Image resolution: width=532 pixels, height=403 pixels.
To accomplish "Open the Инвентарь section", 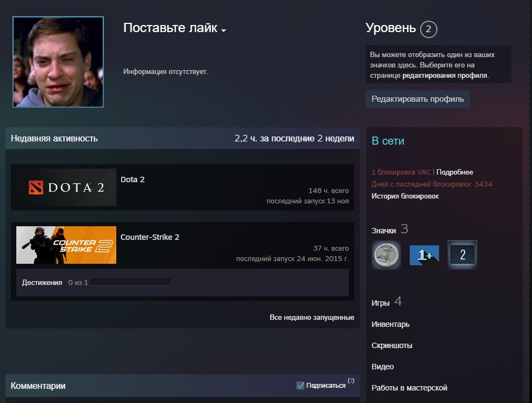I will click(x=390, y=324).
